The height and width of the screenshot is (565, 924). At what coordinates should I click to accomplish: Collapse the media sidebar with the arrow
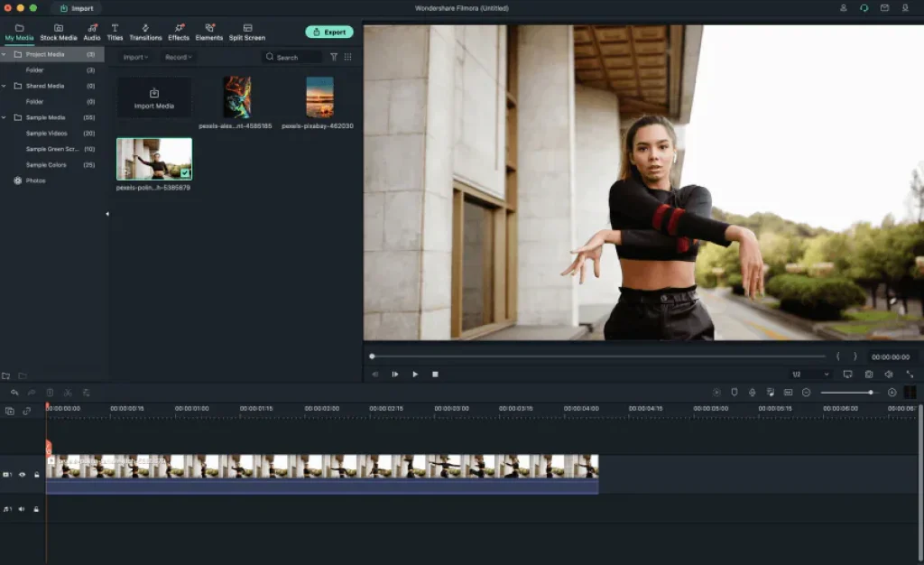point(107,214)
